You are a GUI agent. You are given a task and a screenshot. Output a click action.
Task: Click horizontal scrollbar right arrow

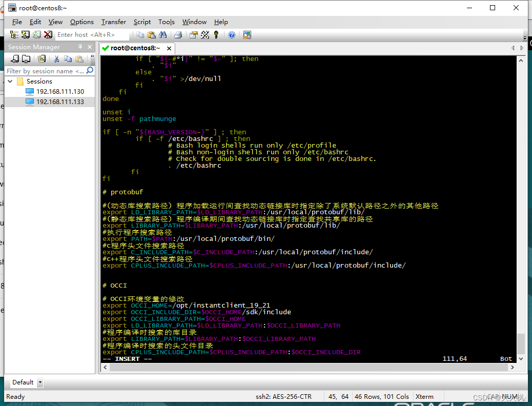coord(513,367)
